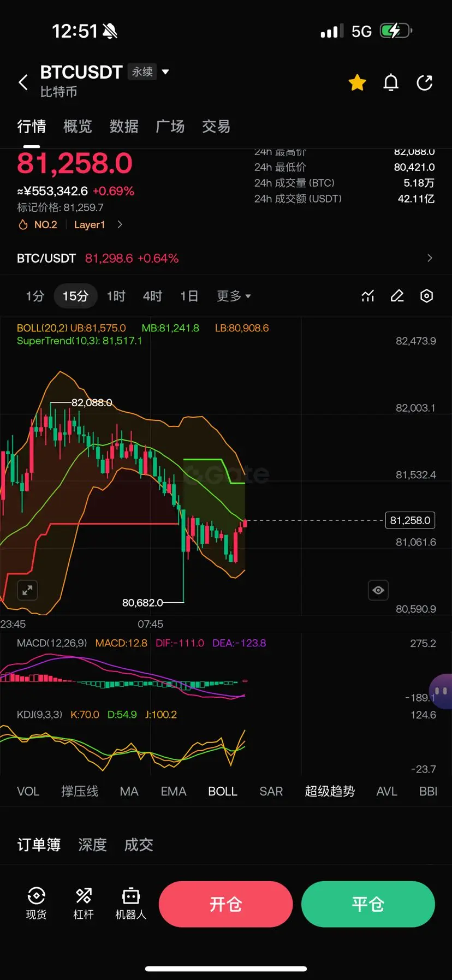Toggle the MA indicator

[129, 791]
